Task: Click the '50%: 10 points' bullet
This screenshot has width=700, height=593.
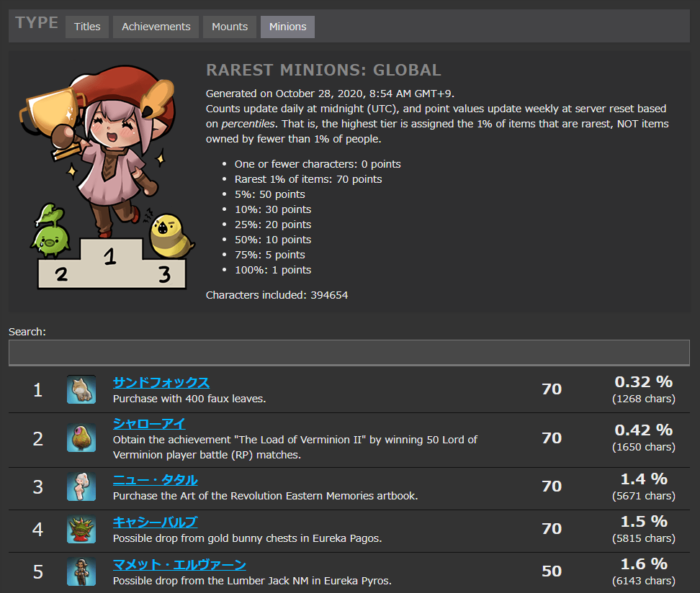Action: [x=273, y=240]
